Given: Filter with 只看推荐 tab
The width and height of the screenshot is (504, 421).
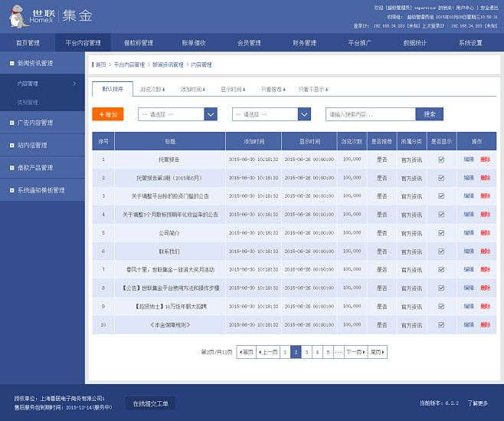Looking at the screenshot, I should tap(273, 89).
